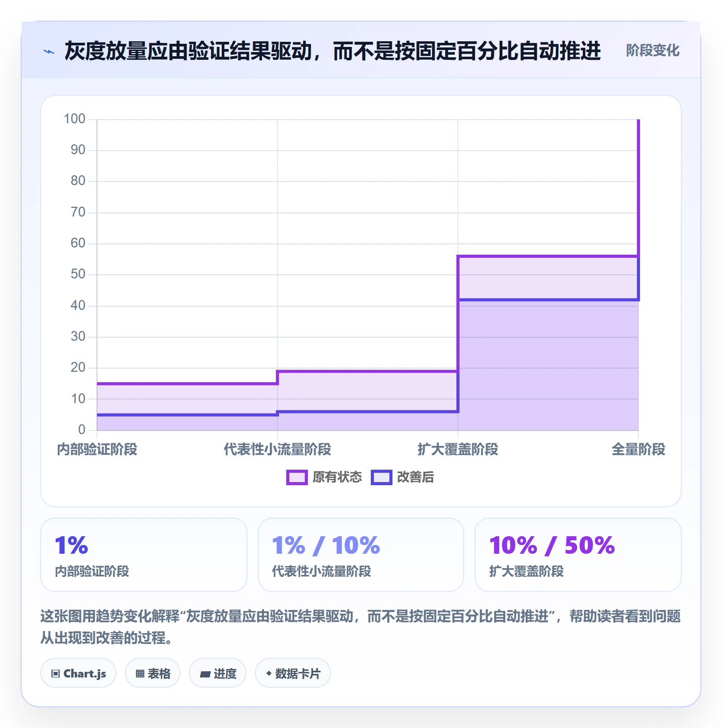The height and width of the screenshot is (728, 722).
Task: Select the 数据卡片 tag
Action: pyautogui.click(x=293, y=673)
